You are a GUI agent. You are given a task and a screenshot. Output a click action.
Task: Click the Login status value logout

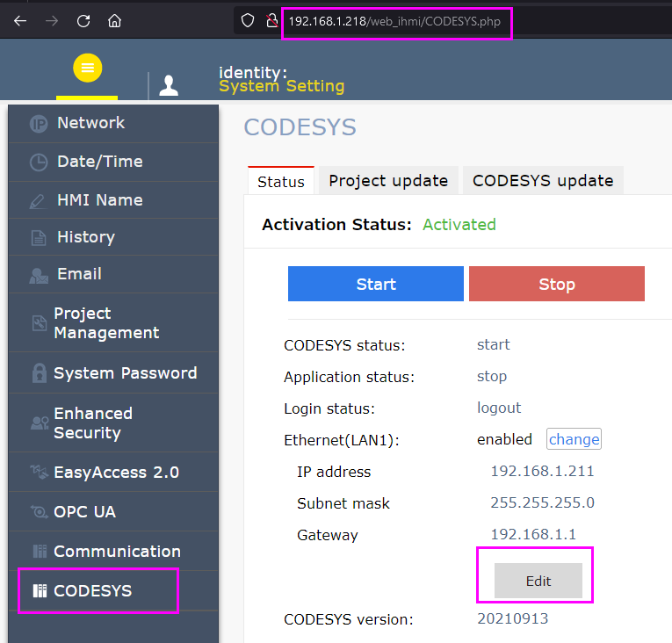(x=499, y=408)
